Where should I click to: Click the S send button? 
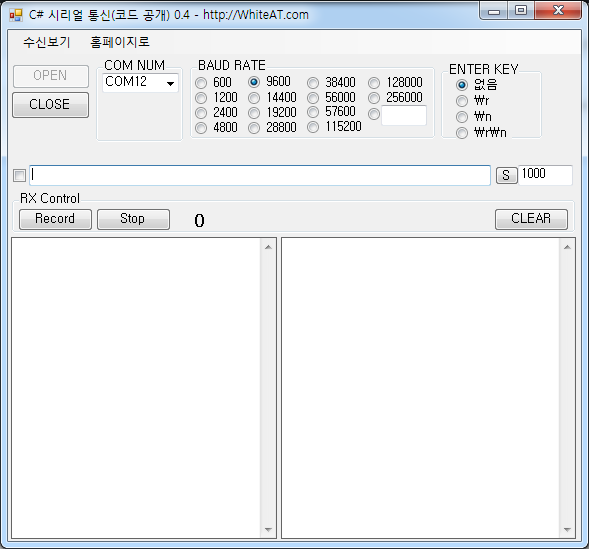coord(506,175)
